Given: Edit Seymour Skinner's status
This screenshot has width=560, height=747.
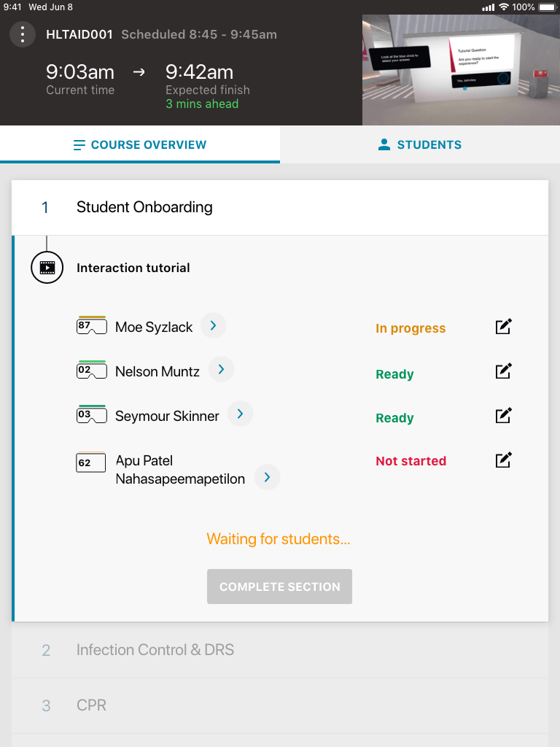Looking at the screenshot, I should 503,415.
